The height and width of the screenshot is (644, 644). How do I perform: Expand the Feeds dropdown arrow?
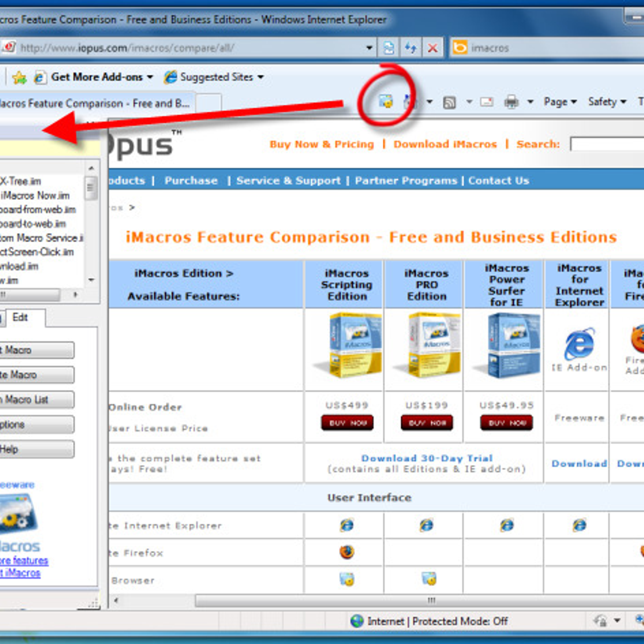point(469,102)
